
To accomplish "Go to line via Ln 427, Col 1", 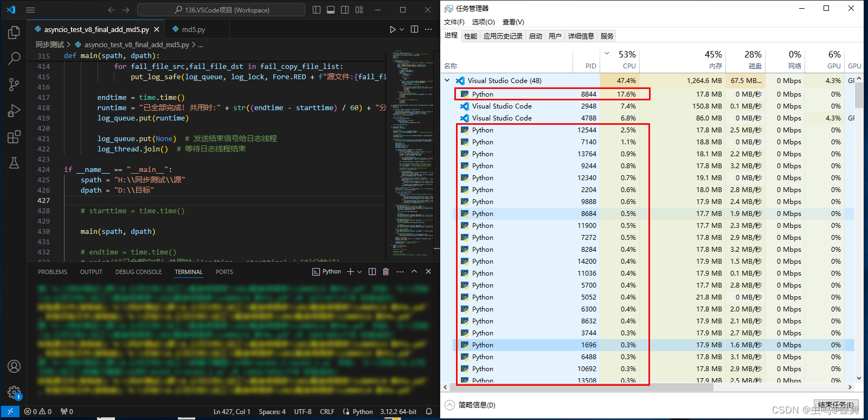I will point(232,411).
